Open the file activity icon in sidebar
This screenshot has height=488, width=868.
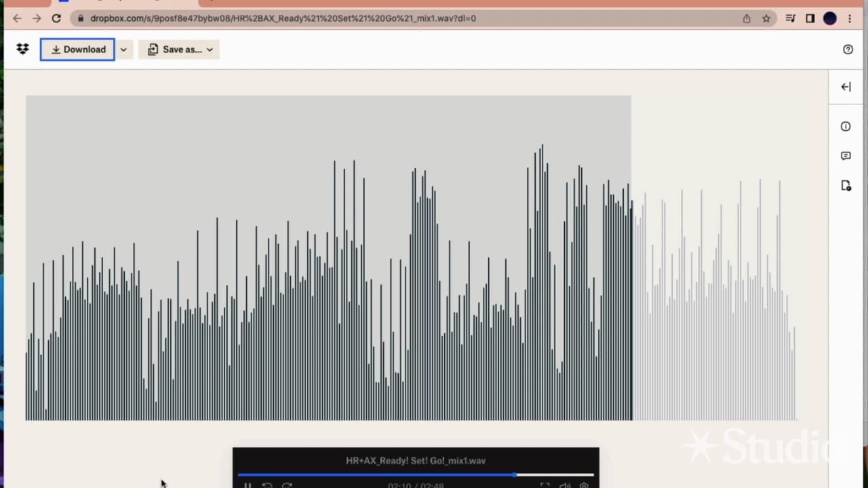tap(846, 186)
